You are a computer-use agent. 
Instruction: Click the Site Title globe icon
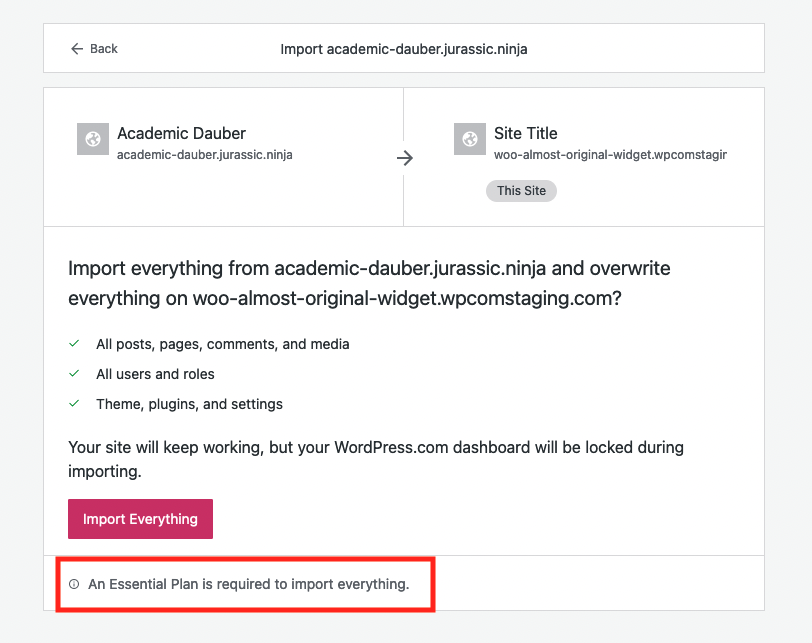469,139
